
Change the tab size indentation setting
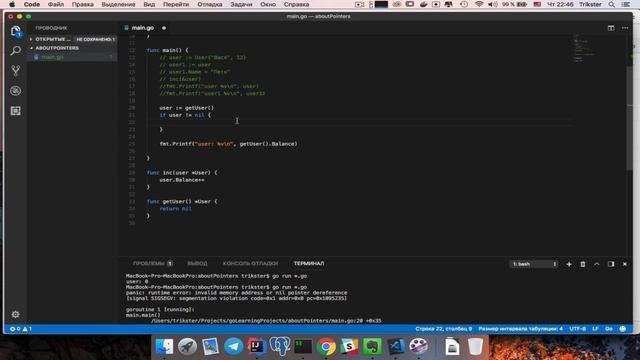point(520,329)
